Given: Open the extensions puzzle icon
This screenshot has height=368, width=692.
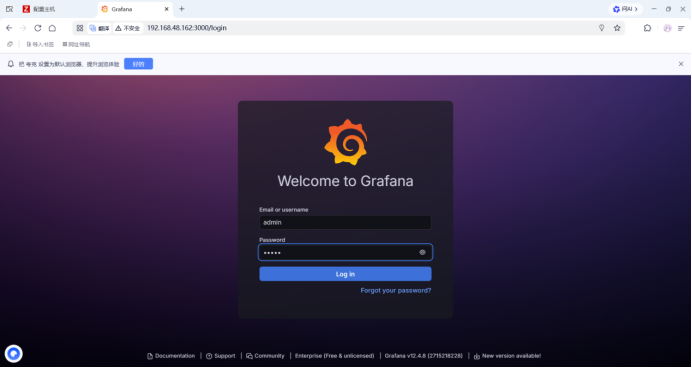Looking at the screenshot, I should coord(647,28).
